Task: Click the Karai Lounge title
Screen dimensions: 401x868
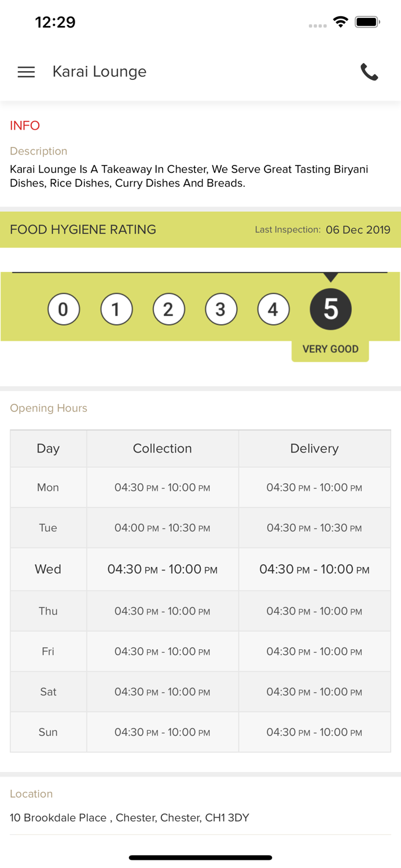Action: (100, 72)
